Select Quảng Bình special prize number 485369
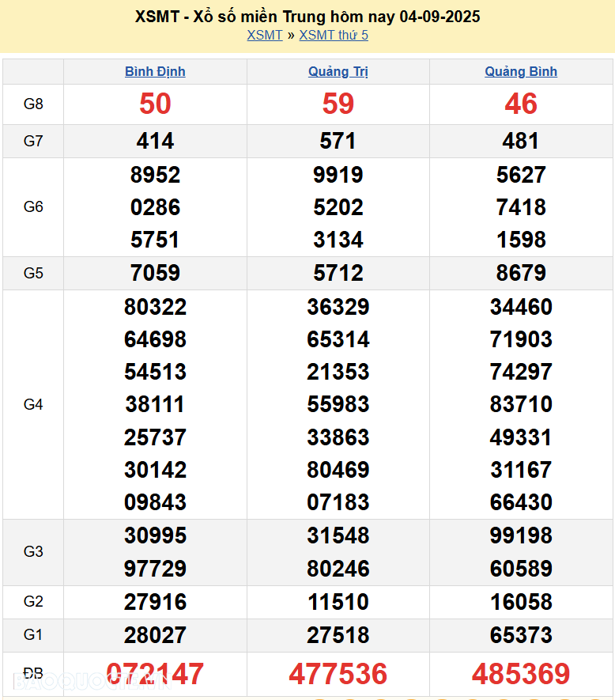Screen dimensions: 615x700 (x=521, y=674)
